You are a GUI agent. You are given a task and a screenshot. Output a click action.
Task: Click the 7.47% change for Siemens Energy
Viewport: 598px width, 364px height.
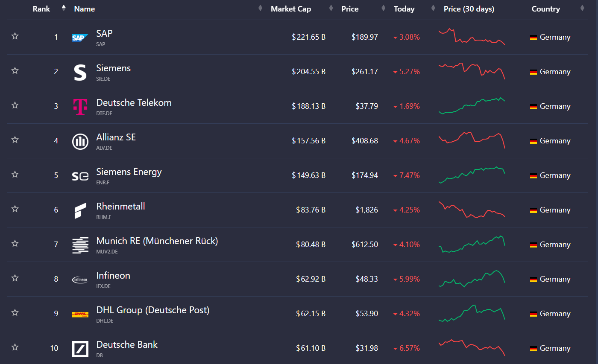(x=407, y=176)
